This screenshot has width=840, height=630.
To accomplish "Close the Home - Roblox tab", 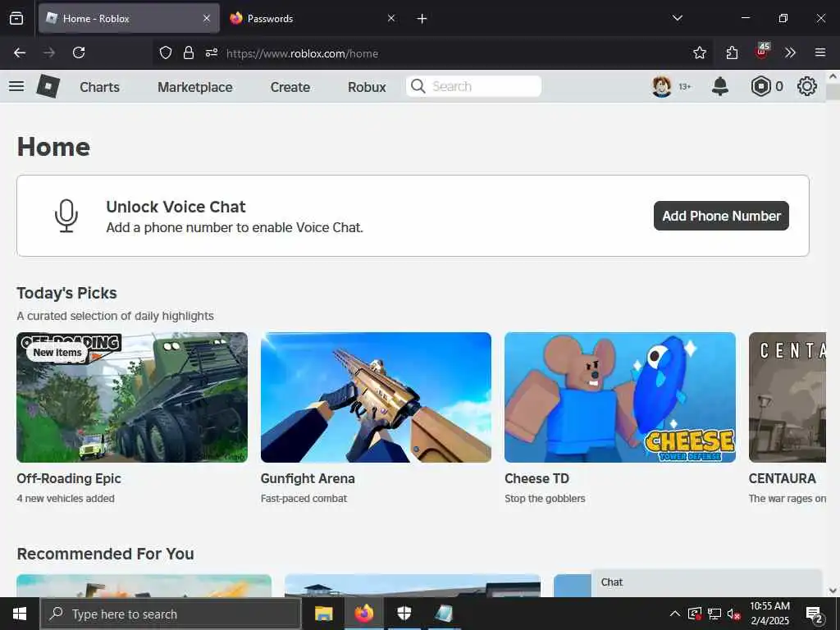I will [x=207, y=18].
